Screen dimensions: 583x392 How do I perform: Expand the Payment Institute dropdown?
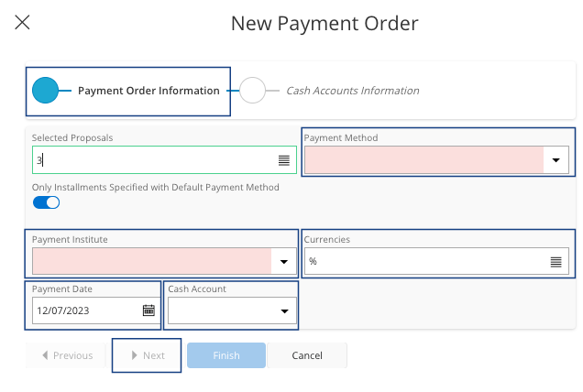(283, 261)
